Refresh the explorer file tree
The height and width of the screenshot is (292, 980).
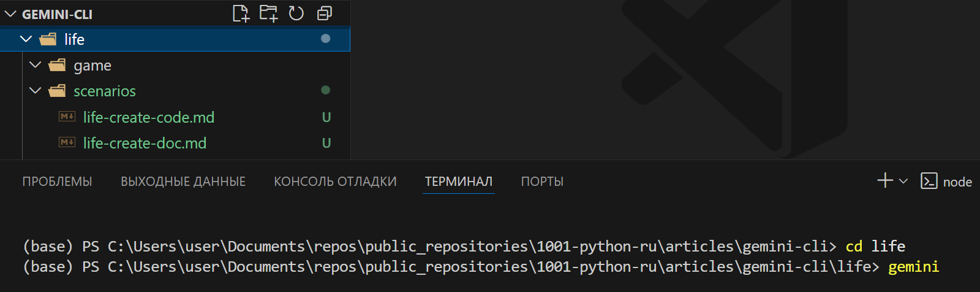(296, 13)
